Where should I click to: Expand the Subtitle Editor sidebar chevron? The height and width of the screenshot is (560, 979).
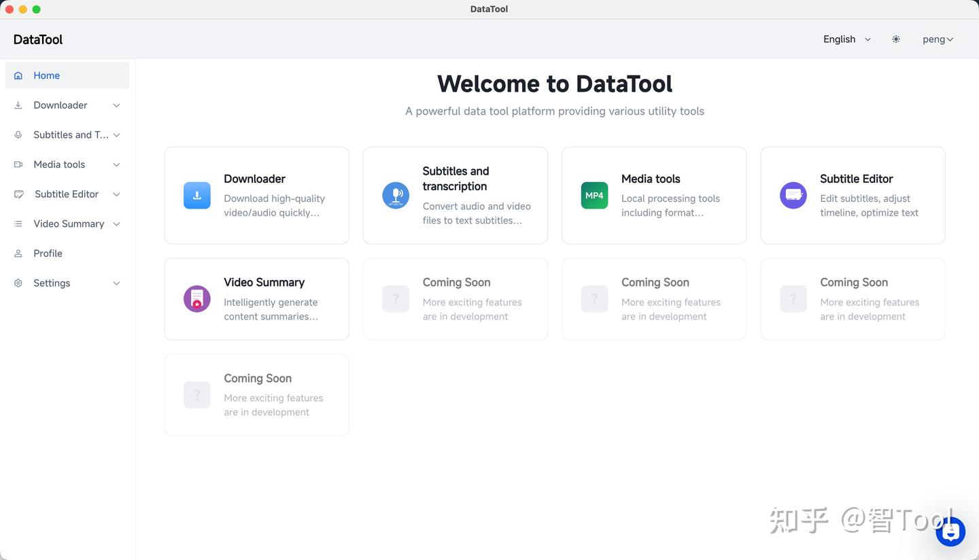116,194
